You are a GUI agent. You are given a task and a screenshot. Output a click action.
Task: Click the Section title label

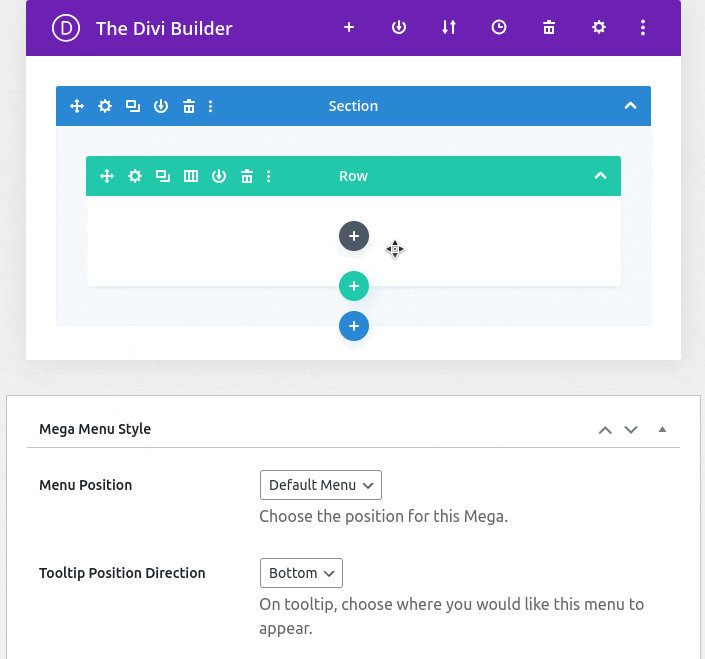pos(353,106)
